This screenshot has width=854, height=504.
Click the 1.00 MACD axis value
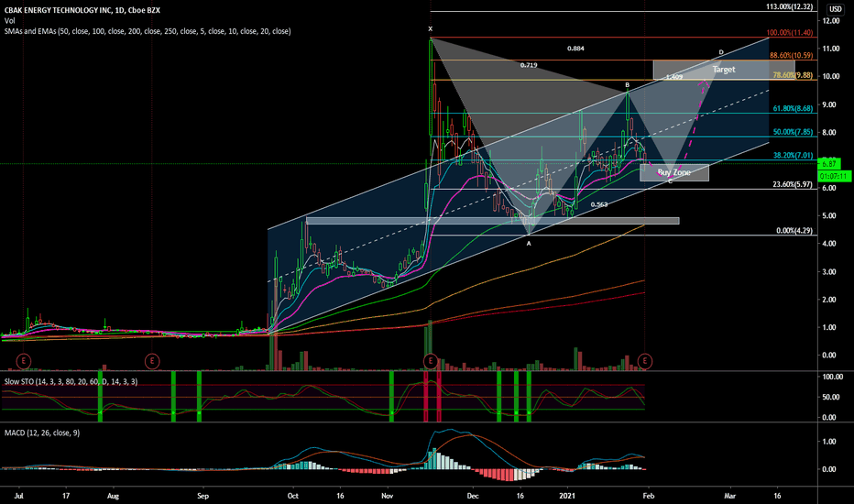click(x=829, y=442)
